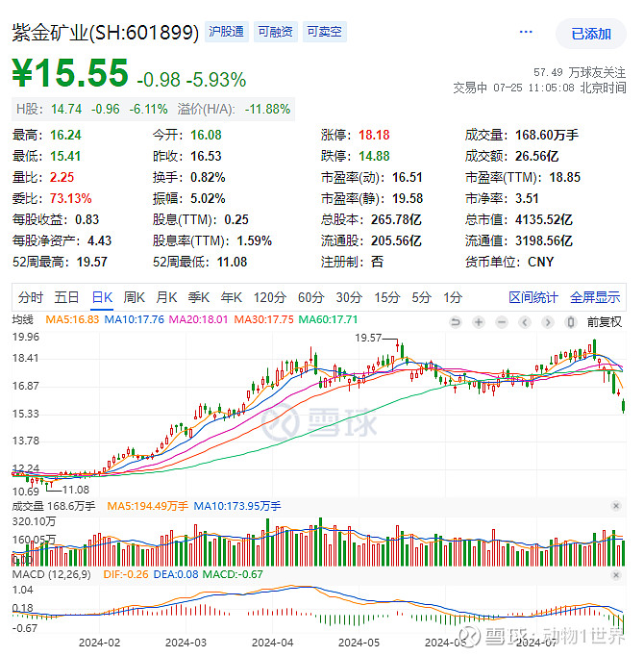644x656 pixels.
Task: Click the MA60:17.71 moving average label
Action: pos(328,319)
